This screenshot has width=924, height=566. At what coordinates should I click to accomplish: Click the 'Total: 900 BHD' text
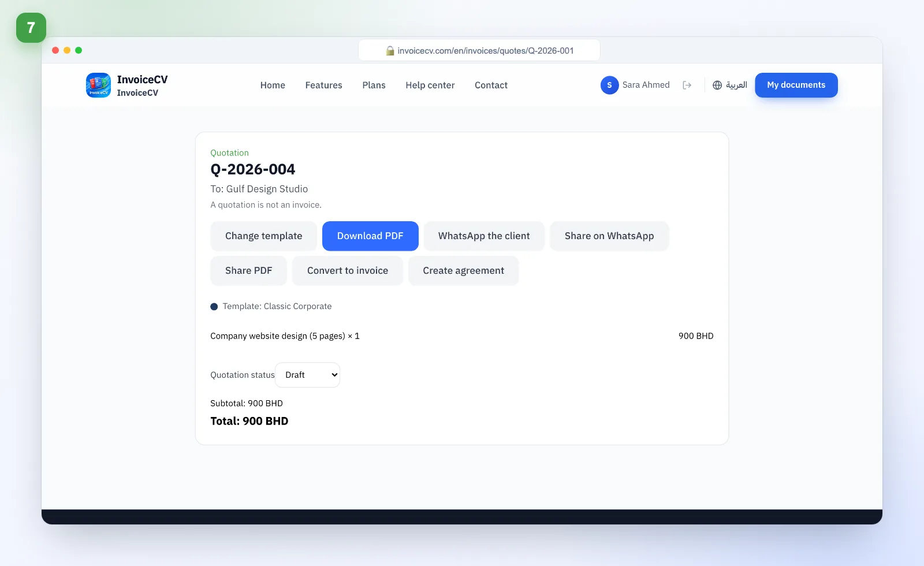tap(249, 421)
